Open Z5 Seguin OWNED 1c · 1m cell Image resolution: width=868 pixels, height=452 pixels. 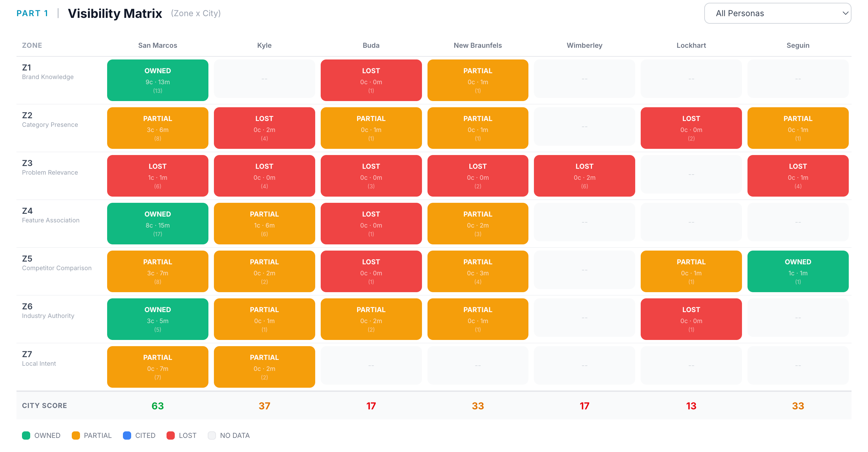[x=798, y=271]
